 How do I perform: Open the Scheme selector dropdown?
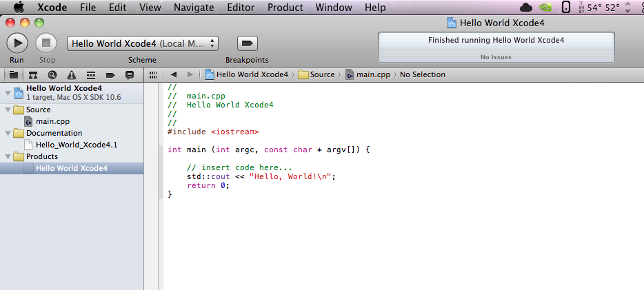coord(143,43)
